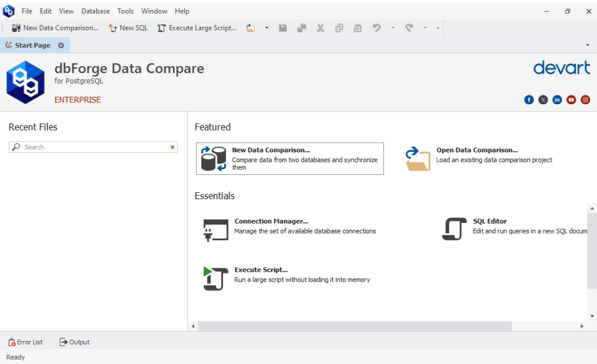Click the application icon in title bar
The width and height of the screenshot is (597, 364).
[8, 11]
